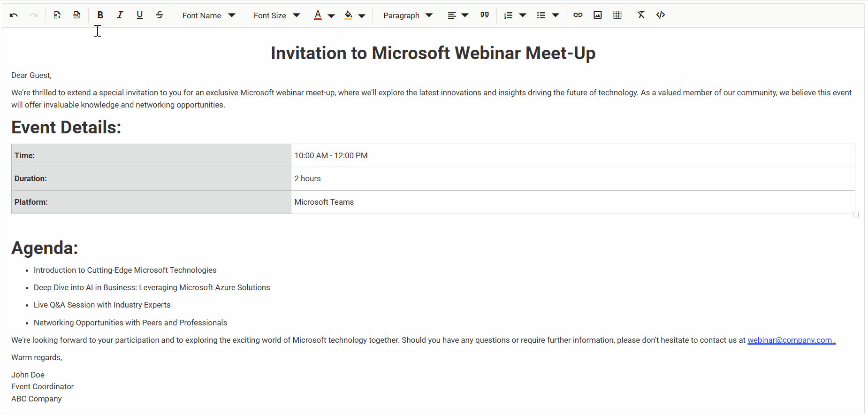
Task: Click the 'Microsoft Teams' table cell
Action: pyautogui.click(x=573, y=202)
